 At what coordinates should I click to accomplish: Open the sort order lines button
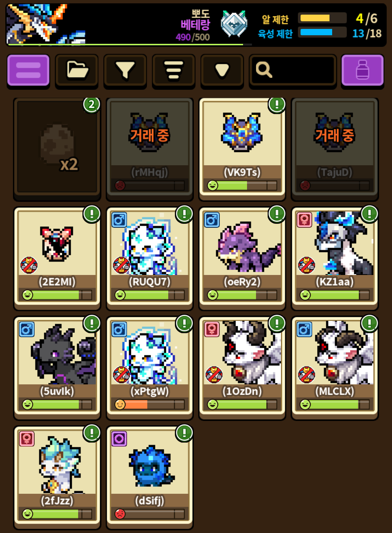pos(174,70)
